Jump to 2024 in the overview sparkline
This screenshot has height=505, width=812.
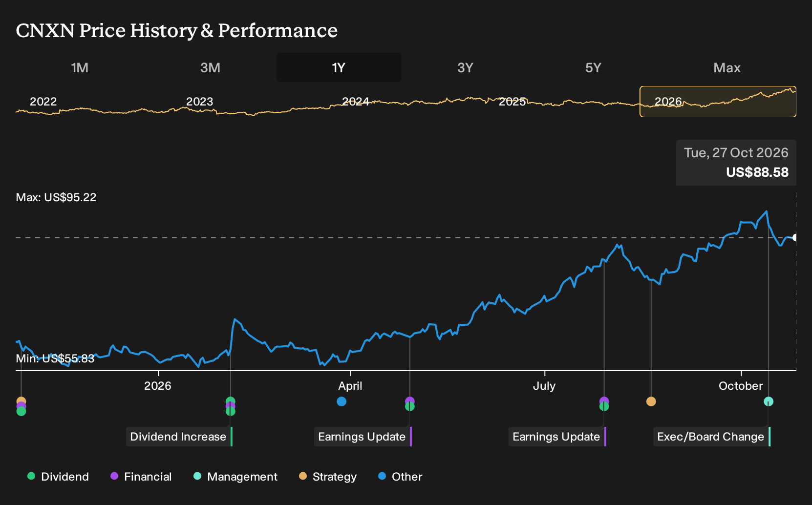pyautogui.click(x=356, y=102)
